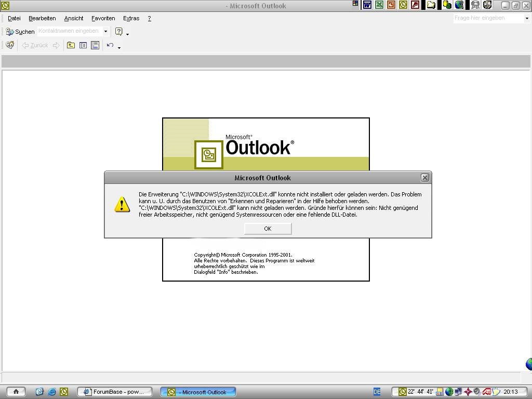Launch PowerPoint from the Office shortcut bar
Viewport: 532px width, 399px height.
[x=391, y=5]
